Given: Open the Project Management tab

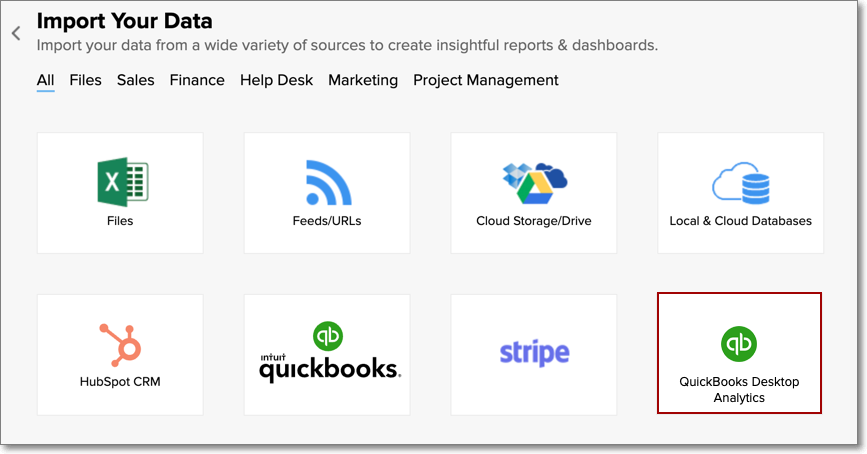Looking at the screenshot, I should (485, 80).
